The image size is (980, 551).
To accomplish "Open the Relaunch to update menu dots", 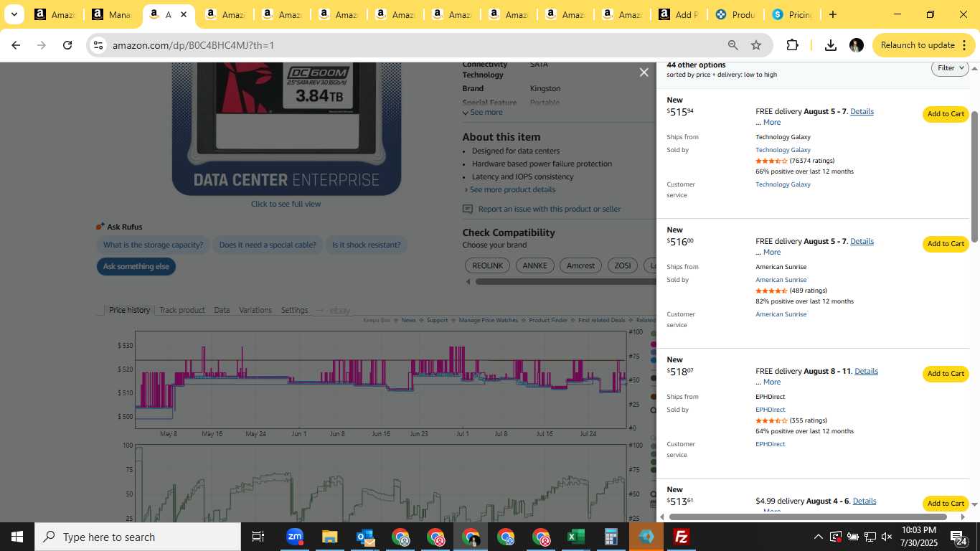I will click(x=963, y=45).
